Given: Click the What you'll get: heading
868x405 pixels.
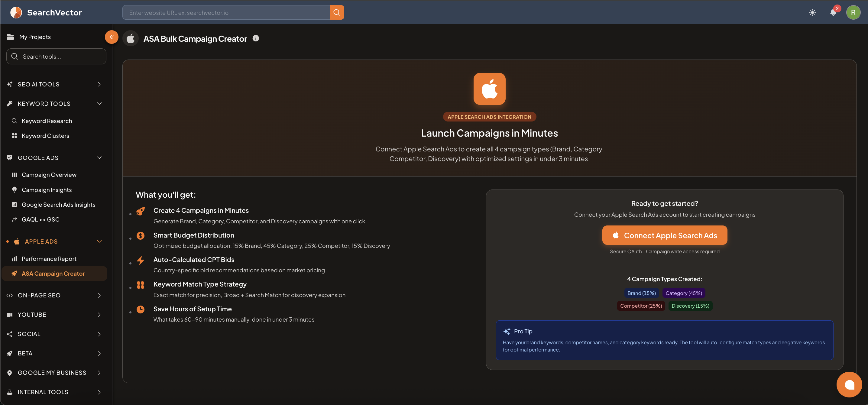Looking at the screenshot, I should 166,195.
